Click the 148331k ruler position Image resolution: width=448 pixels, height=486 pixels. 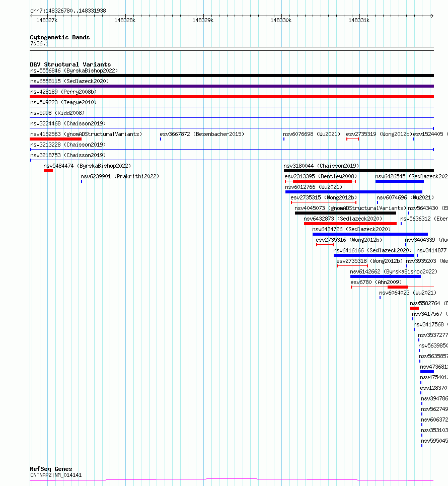(x=359, y=20)
